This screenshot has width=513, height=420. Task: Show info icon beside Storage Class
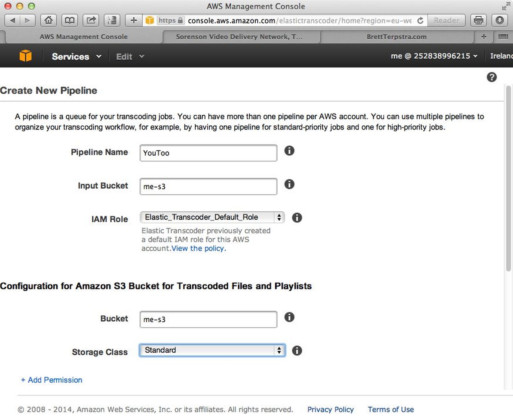(297, 351)
